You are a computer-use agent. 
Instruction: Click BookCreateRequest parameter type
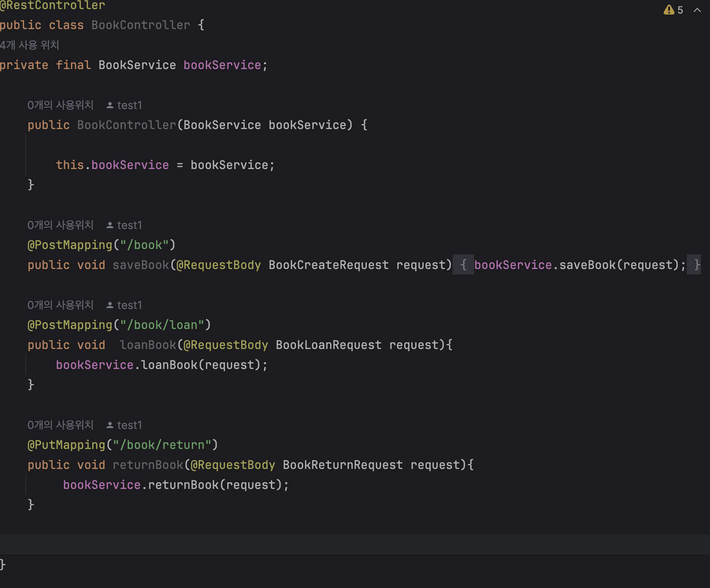click(x=329, y=265)
